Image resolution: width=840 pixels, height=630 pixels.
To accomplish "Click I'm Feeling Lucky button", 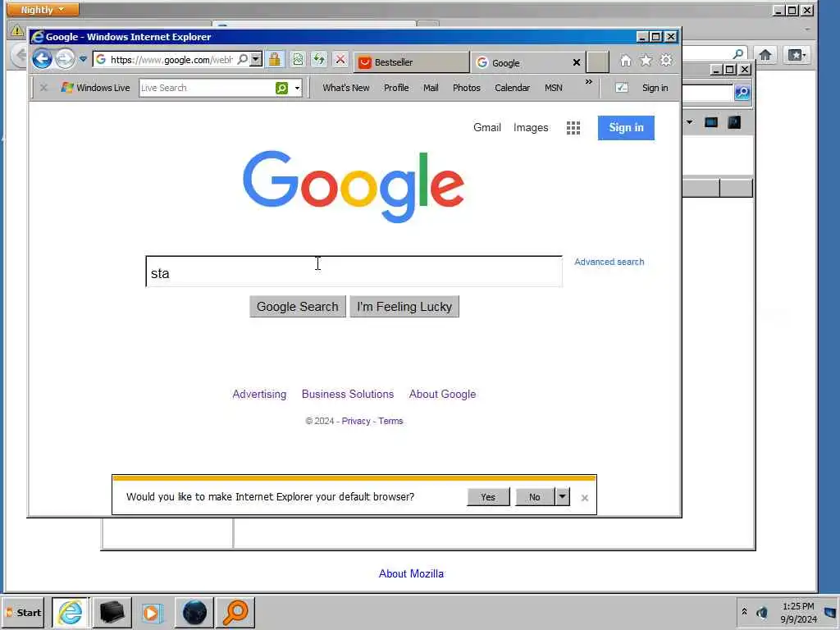I will pyautogui.click(x=404, y=307).
